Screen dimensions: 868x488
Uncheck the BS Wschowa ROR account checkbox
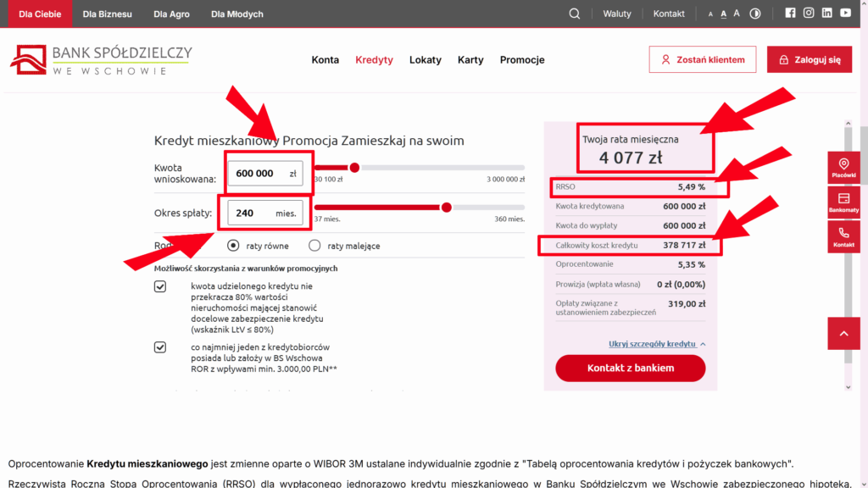(x=160, y=347)
